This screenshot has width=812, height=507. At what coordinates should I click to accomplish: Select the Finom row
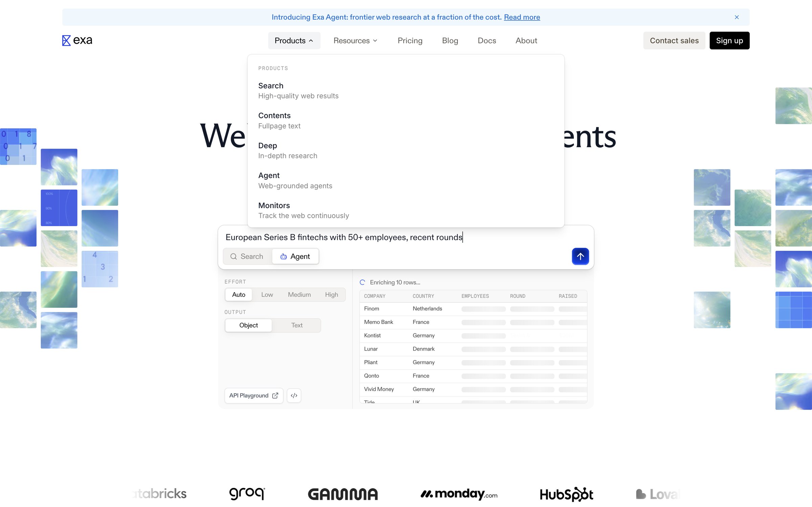(473, 309)
